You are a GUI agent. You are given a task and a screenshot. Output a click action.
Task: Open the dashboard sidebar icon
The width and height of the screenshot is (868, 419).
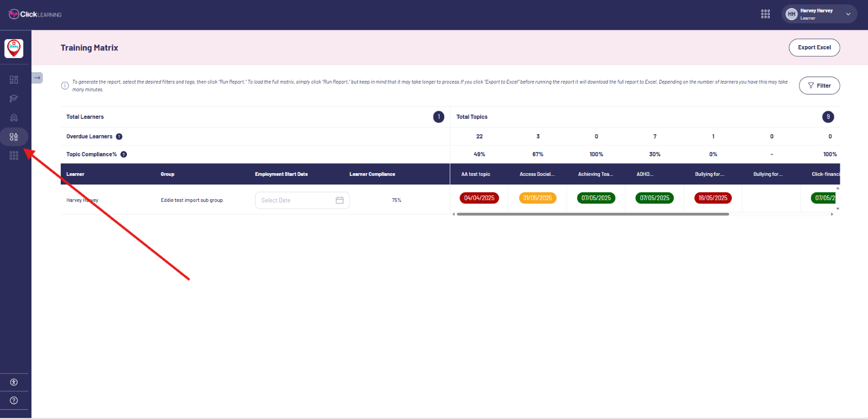(x=14, y=80)
